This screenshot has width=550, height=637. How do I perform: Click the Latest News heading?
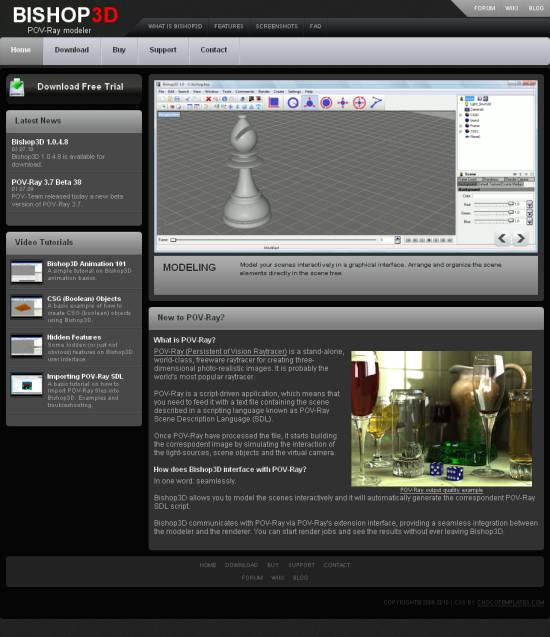38,121
